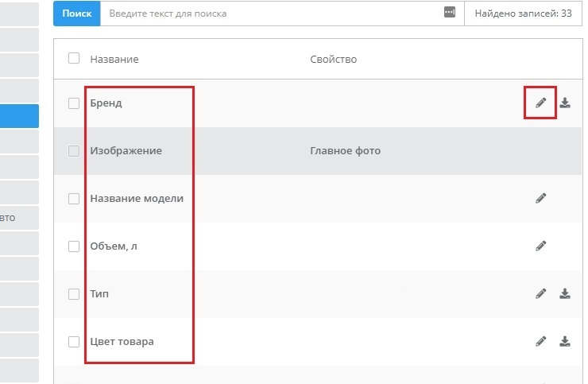Edit the Название модели row
The width and height of the screenshot is (588, 384).
point(540,198)
